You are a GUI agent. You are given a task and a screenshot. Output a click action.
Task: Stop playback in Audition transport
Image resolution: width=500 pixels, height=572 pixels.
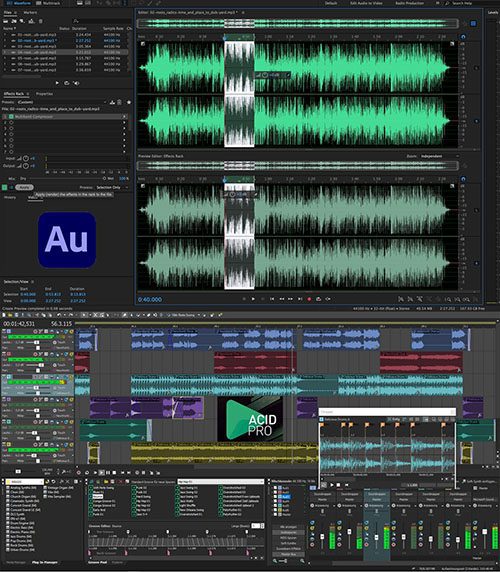tap(244, 299)
